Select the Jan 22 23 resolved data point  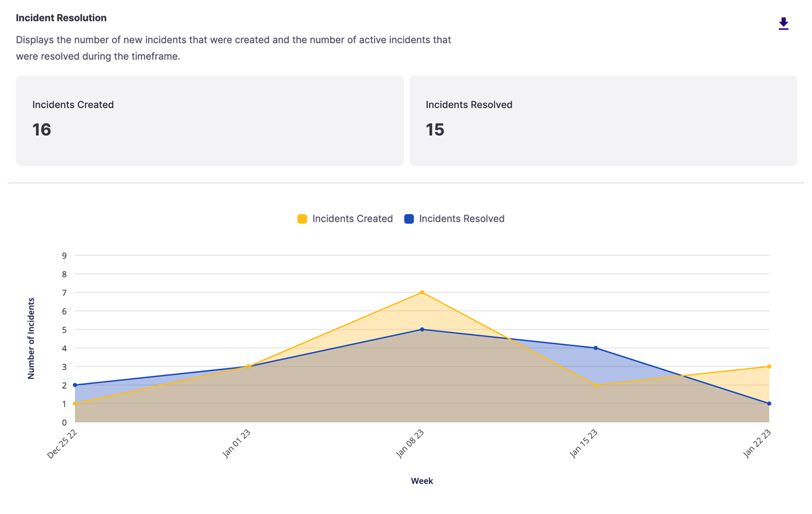(x=769, y=404)
